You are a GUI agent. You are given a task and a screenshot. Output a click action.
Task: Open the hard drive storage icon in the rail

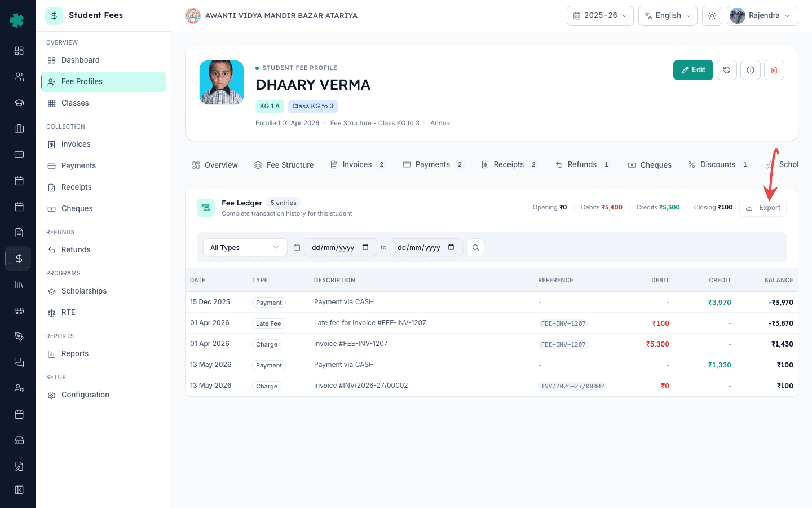[x=19, y=440]
